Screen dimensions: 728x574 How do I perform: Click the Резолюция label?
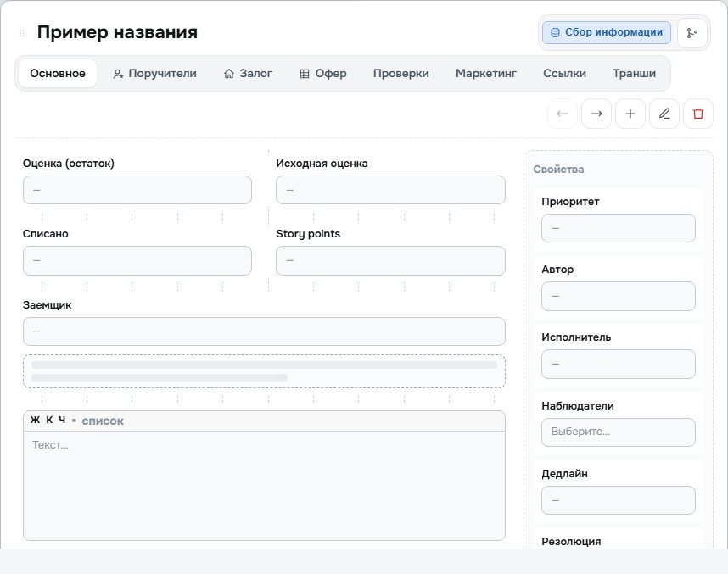click(571, 542)
